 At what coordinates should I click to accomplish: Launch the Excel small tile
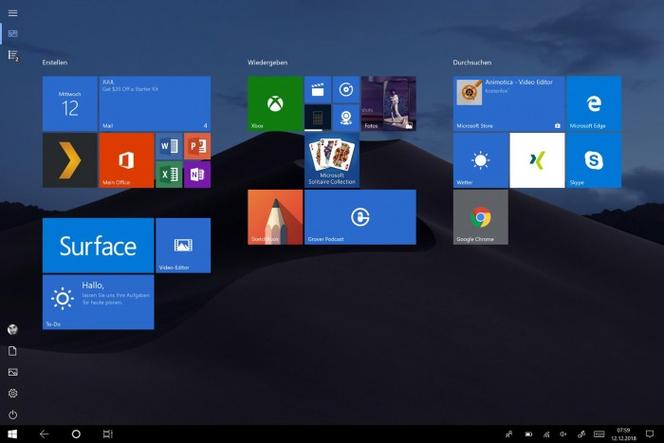pos(169,174)
